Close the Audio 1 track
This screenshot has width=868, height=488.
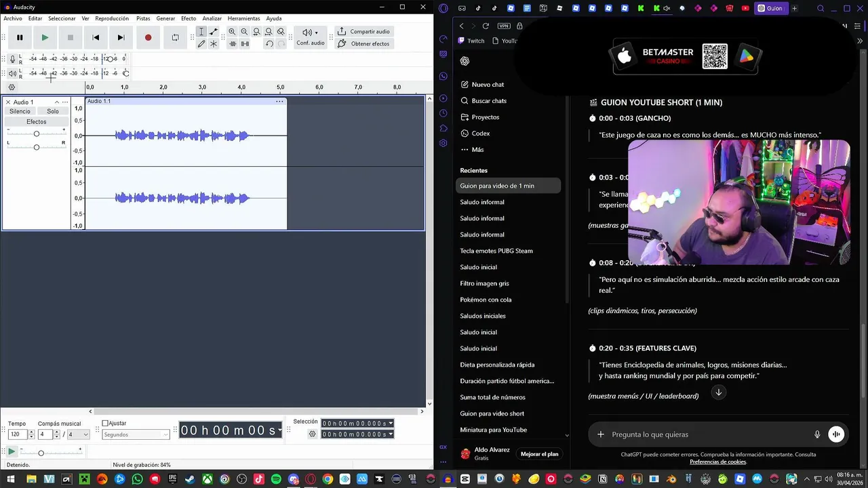point(8,102)
